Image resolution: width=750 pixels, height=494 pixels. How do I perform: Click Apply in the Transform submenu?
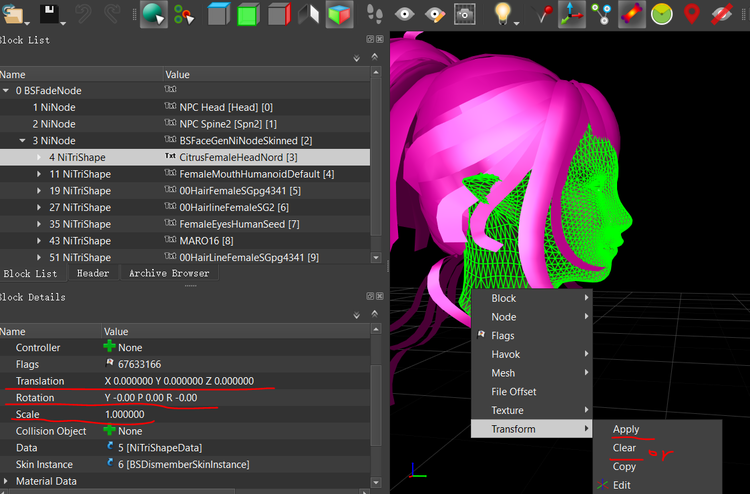(x=657, y=429)
